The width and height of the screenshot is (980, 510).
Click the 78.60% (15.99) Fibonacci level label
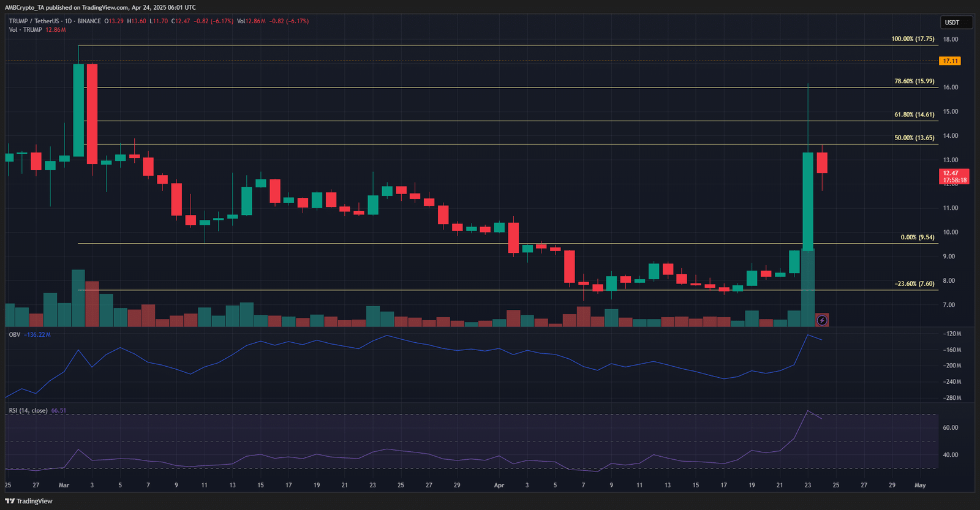[914, 81]
